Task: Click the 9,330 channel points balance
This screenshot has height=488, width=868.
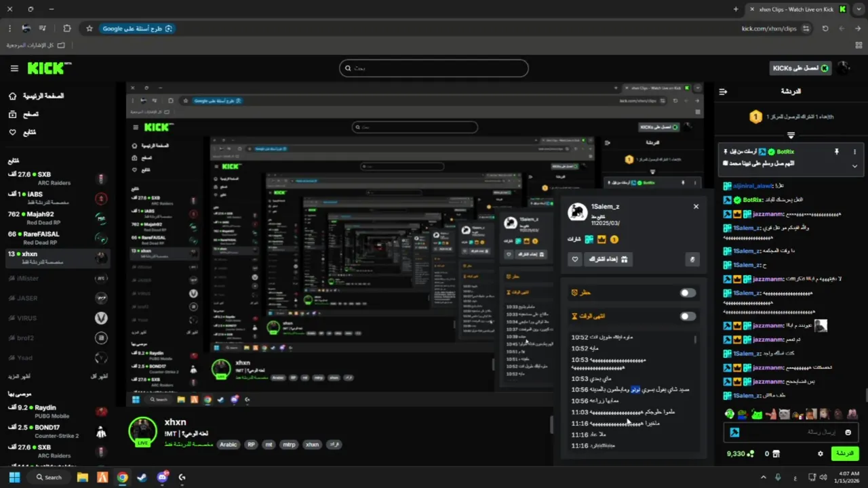Action: point(740,453)
